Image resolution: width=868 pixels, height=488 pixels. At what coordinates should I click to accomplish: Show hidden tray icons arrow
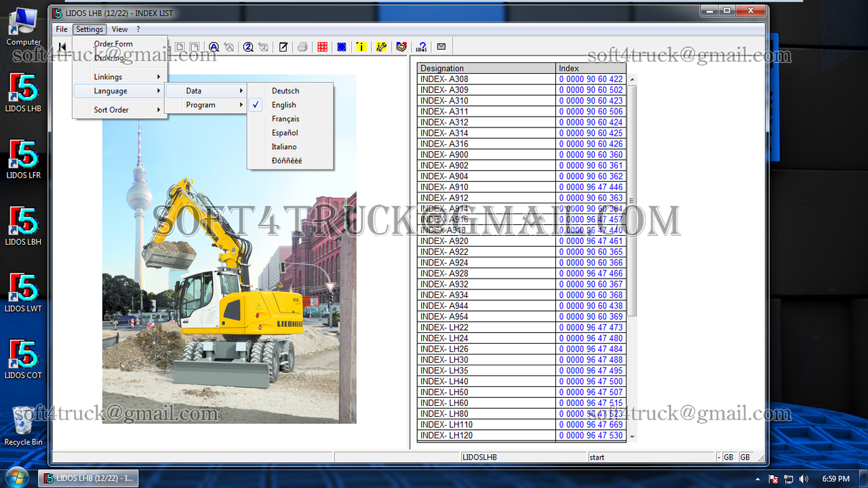pos(759,479)
